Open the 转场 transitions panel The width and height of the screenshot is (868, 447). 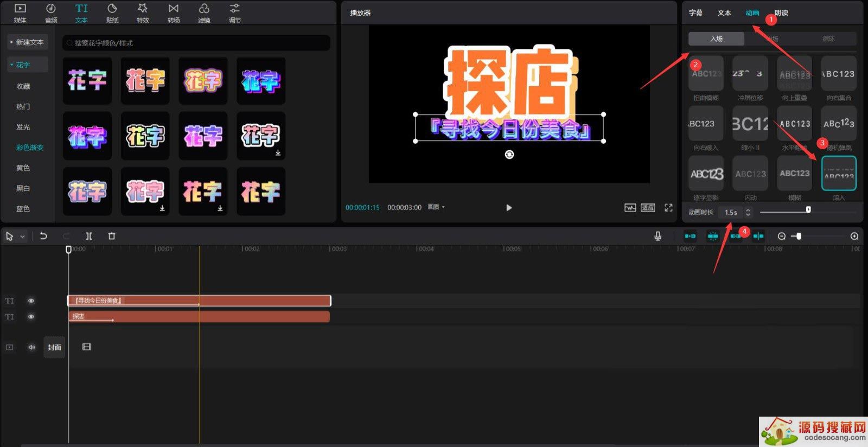click(x=174, y=13)
